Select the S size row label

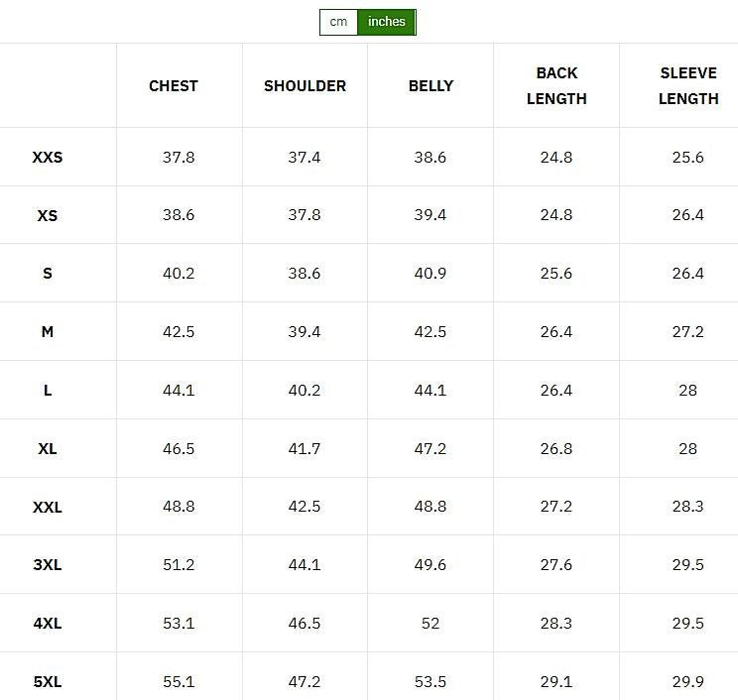(48, 274)
